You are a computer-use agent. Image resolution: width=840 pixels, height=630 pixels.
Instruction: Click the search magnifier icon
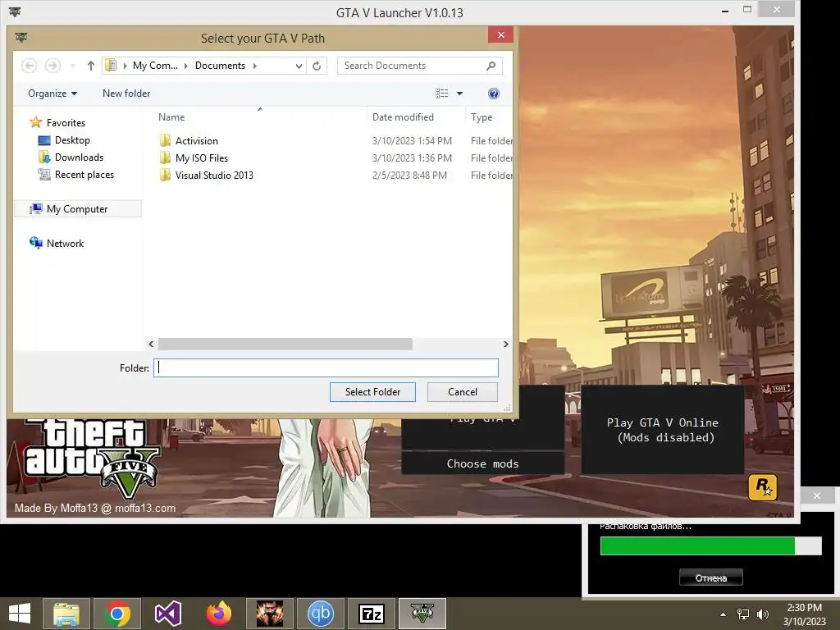(x=491, y=66)
